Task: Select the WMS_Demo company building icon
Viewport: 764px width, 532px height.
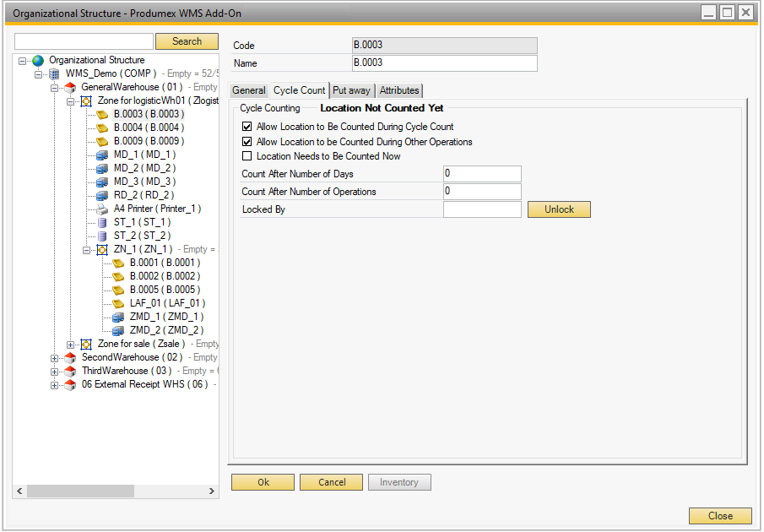Action: (54, 73)
